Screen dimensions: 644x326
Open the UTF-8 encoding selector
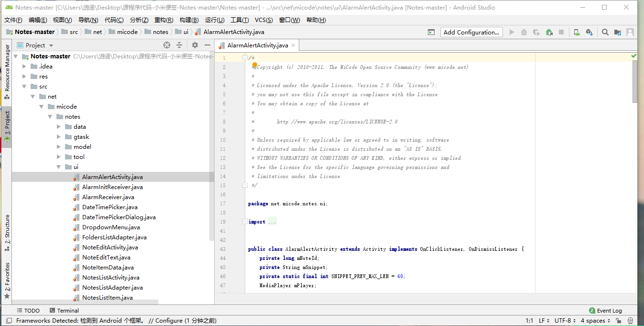coord(565,321)
